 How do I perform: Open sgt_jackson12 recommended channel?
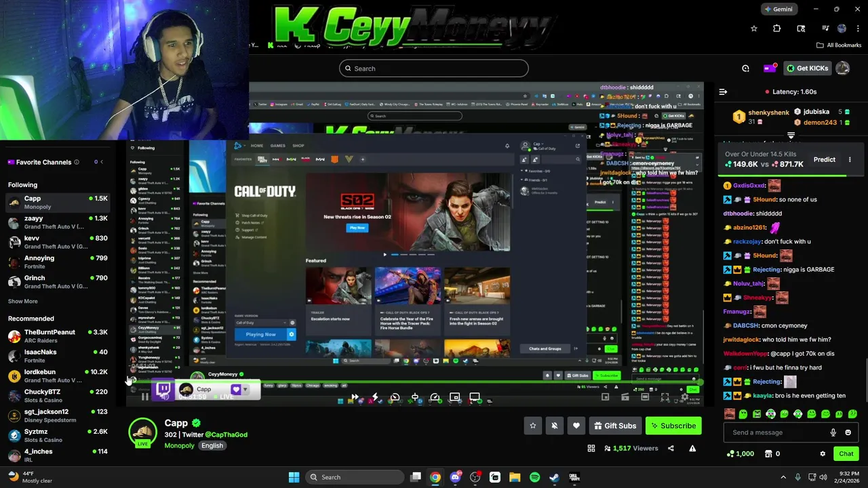click(x=58, y=415)
